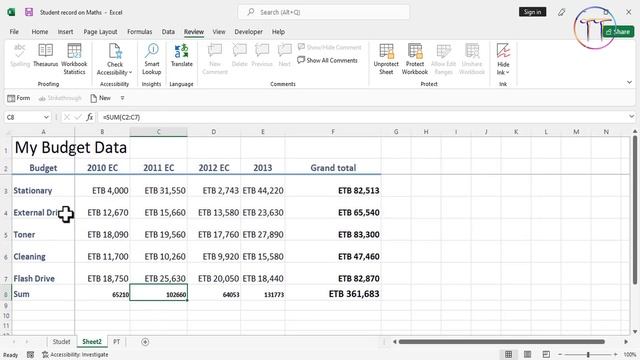Switch to the Page Layout tab
The image size is (640, 360).
(100, 31)
